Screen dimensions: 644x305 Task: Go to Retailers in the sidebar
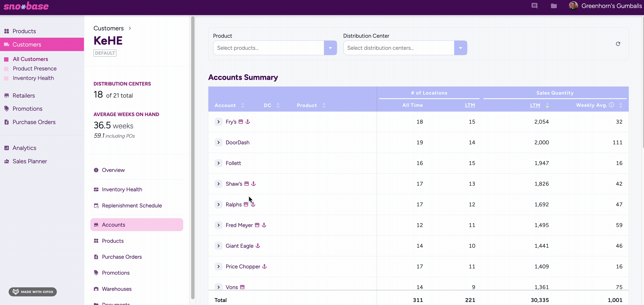(23, 96)
